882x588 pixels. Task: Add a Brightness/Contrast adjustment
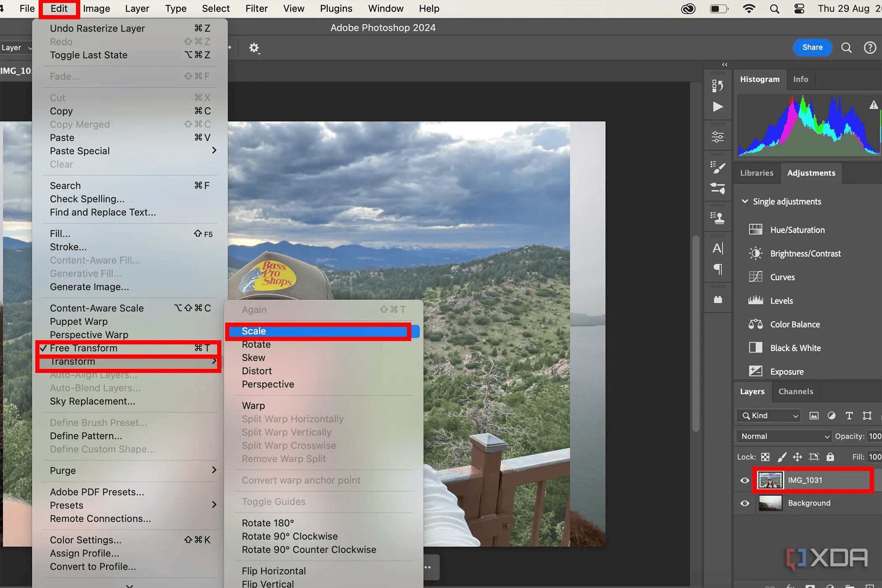coord(805,253)
